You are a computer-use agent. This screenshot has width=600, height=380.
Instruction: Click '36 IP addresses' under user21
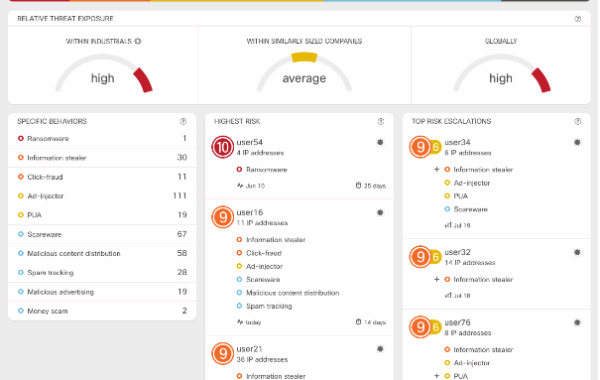(262, 360)
